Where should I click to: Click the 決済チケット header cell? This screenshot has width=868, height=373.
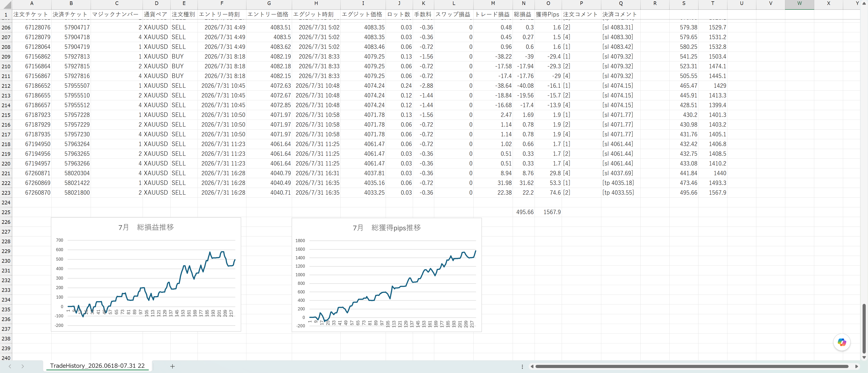click(x=71, y=14)
